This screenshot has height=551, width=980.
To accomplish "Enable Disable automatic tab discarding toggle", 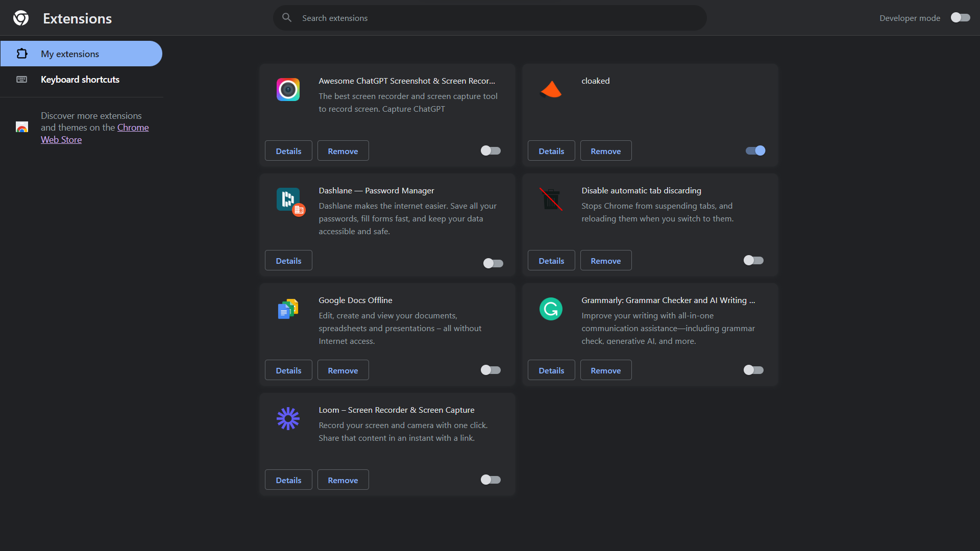I will coord(753,260).
